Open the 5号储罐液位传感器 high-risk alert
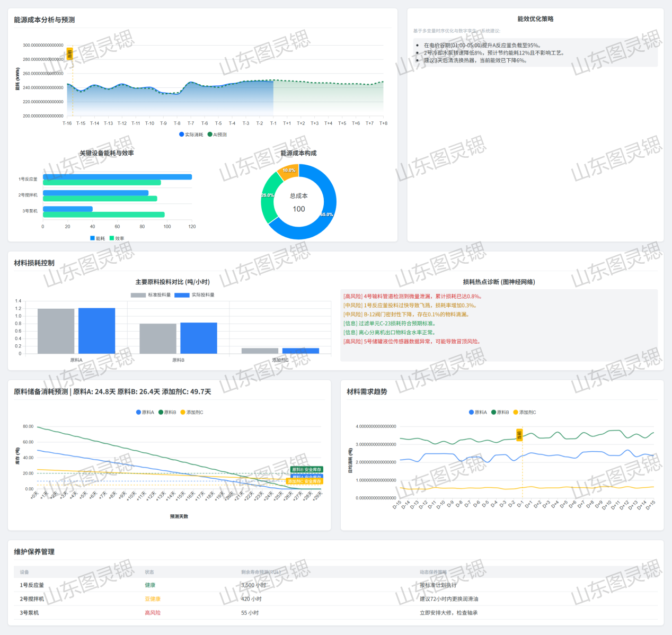The width and height of the screenshot is (672, 635). 412,342
